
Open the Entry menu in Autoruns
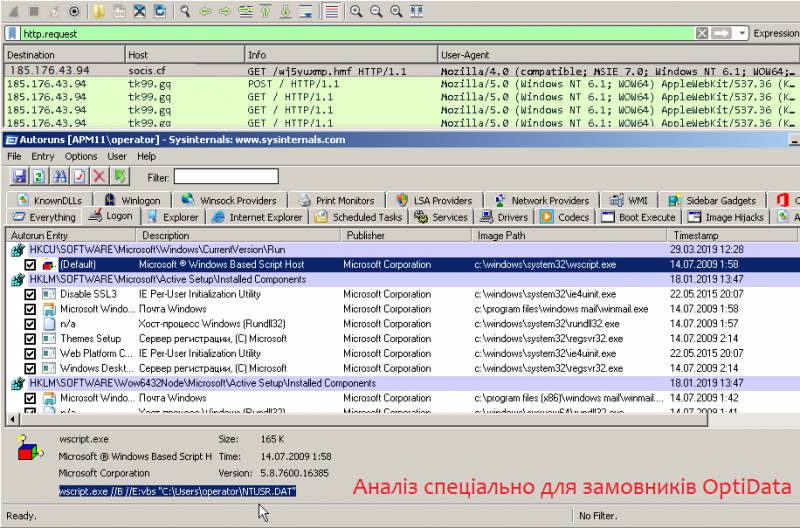coord(43,157)
